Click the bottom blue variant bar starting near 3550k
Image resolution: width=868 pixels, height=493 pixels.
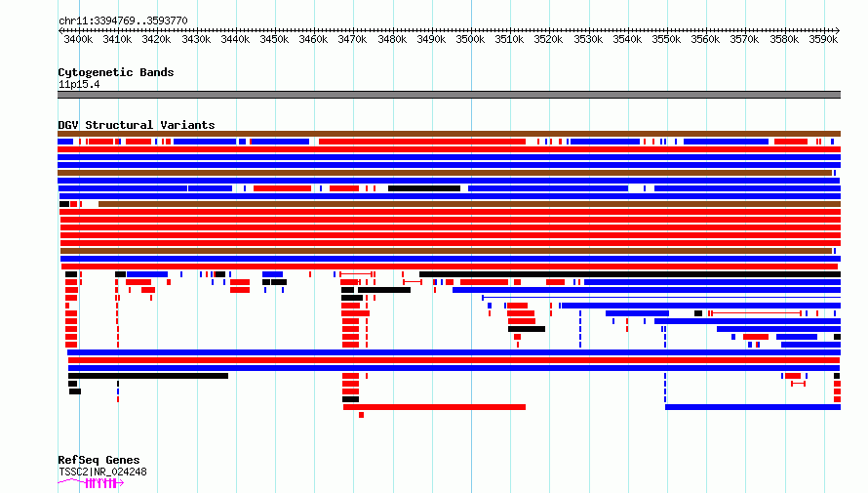tap(753, 407)
